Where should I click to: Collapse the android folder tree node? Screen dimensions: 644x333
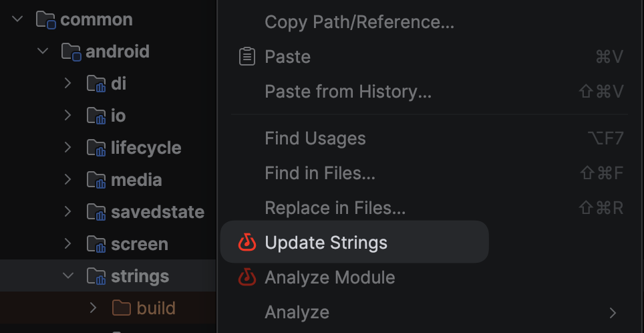(x=43, y=51)
